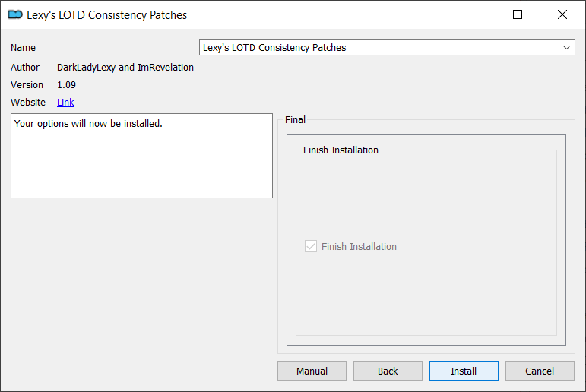586x392 pixels.
Task: Click the Finish Installation checkbox label text
Action: [359, 247]
